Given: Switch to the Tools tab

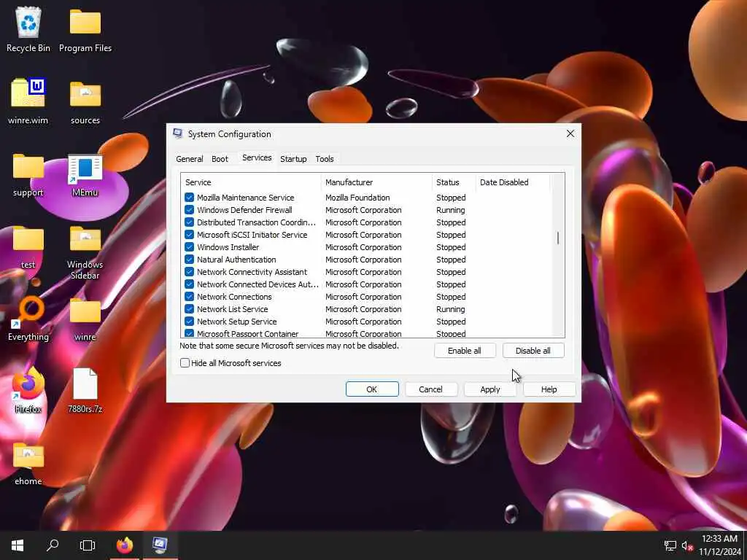Looking at the screenshot, I should pos(325,159).
